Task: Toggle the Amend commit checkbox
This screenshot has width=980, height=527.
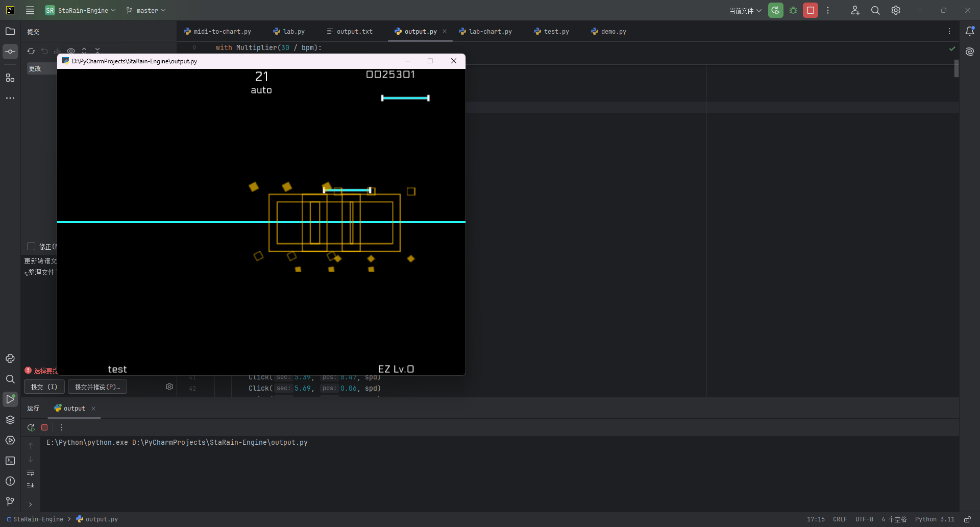Action: point(31,246)
